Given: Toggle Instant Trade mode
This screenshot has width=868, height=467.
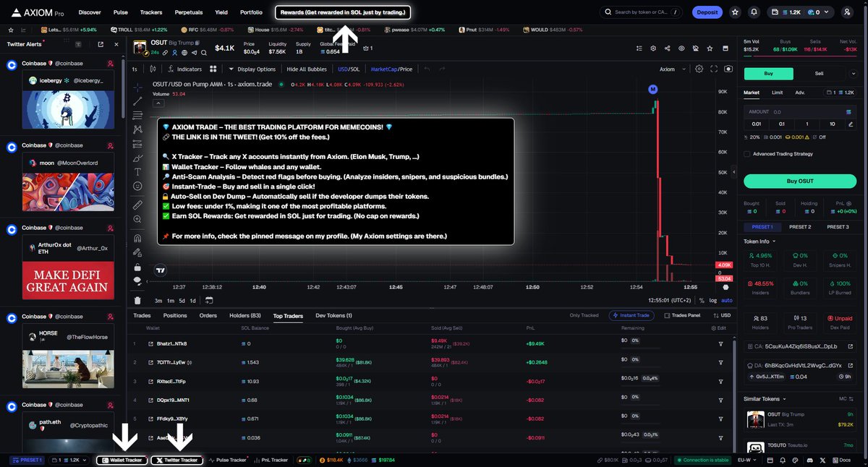Looking at the screenshot, I should (x=633, y=315).
